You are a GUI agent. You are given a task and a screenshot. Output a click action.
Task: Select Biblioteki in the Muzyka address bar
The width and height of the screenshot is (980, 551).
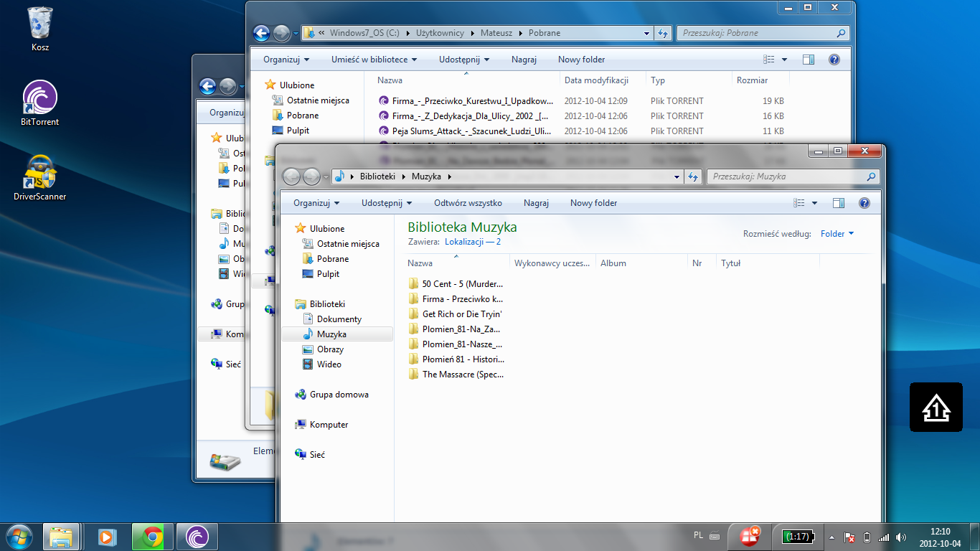point(376,176)
